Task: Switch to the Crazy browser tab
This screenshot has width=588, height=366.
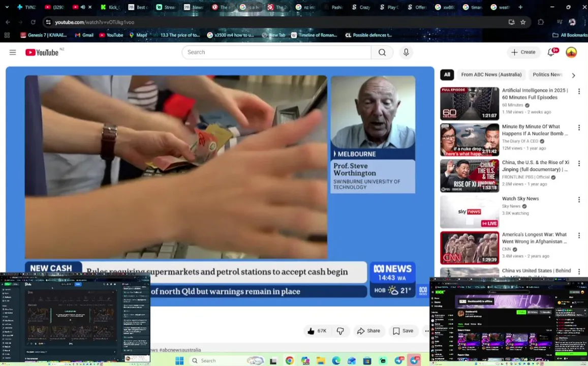Action: coord(361,7)
